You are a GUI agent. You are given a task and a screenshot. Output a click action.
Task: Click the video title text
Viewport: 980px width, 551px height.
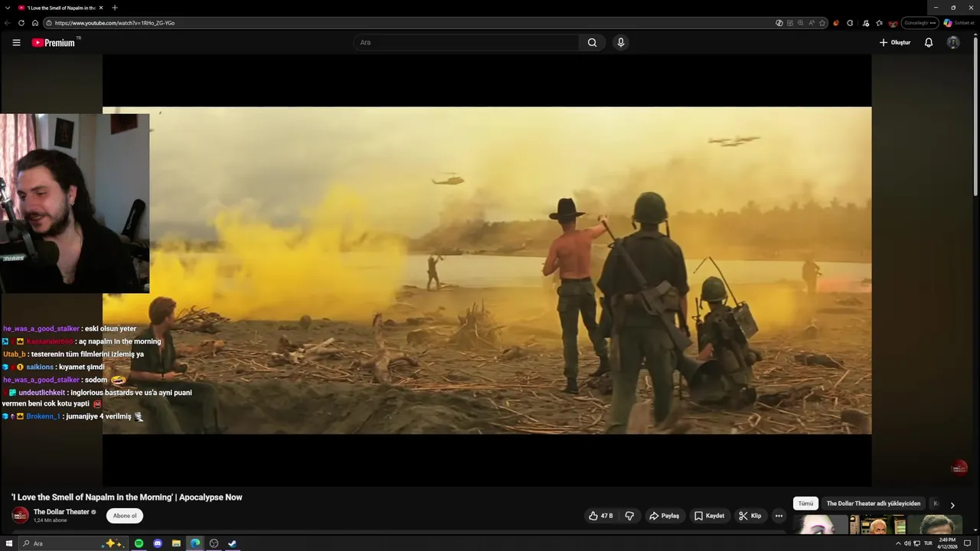coord(126,497)
